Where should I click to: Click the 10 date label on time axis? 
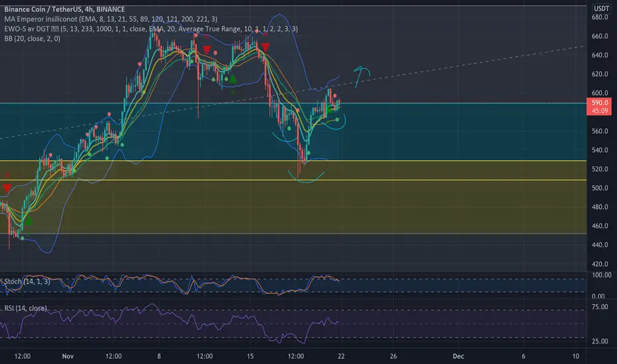click(576, 356)
